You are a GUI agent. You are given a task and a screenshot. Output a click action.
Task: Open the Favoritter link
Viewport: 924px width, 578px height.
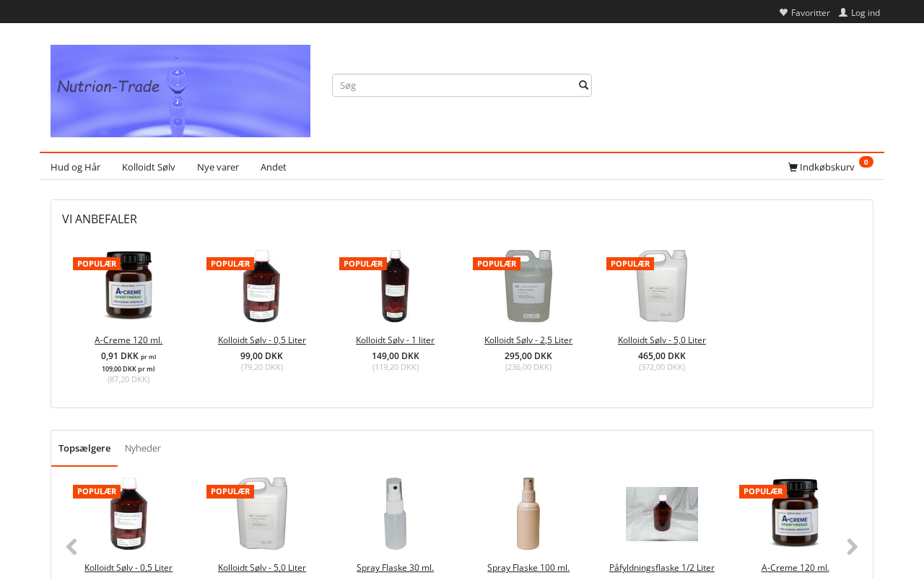(x=805, y=12)
